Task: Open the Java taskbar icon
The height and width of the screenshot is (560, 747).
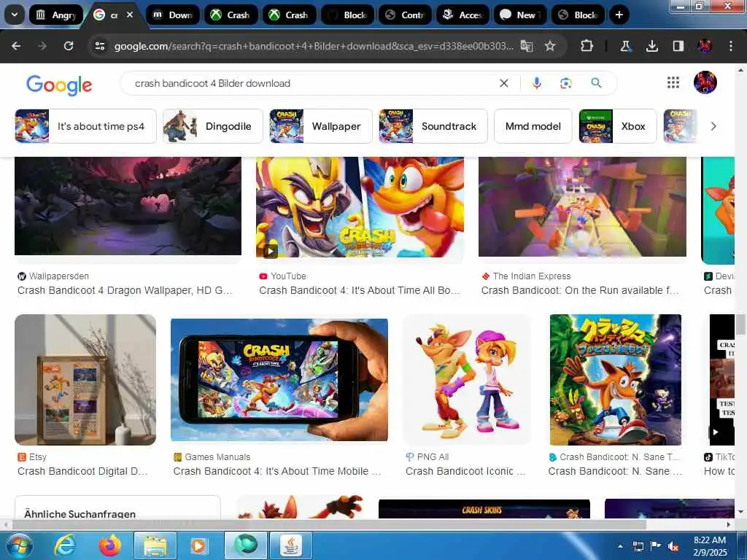Action: click(x=292, y=545)
